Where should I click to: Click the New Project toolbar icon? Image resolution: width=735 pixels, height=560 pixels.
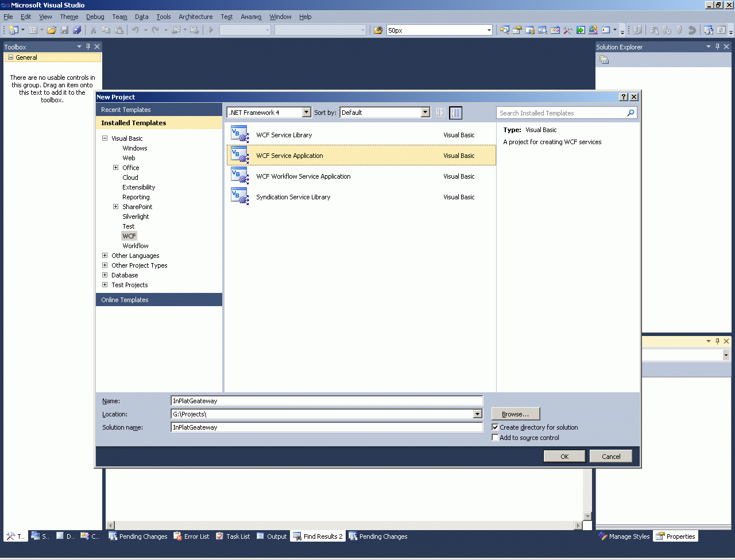tap(14, 30)
